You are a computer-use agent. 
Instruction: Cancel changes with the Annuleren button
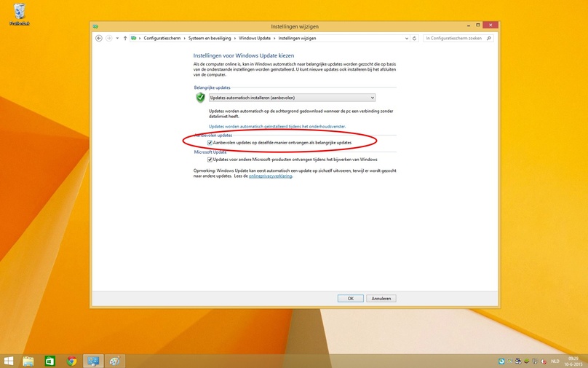(x=381, y=299)
